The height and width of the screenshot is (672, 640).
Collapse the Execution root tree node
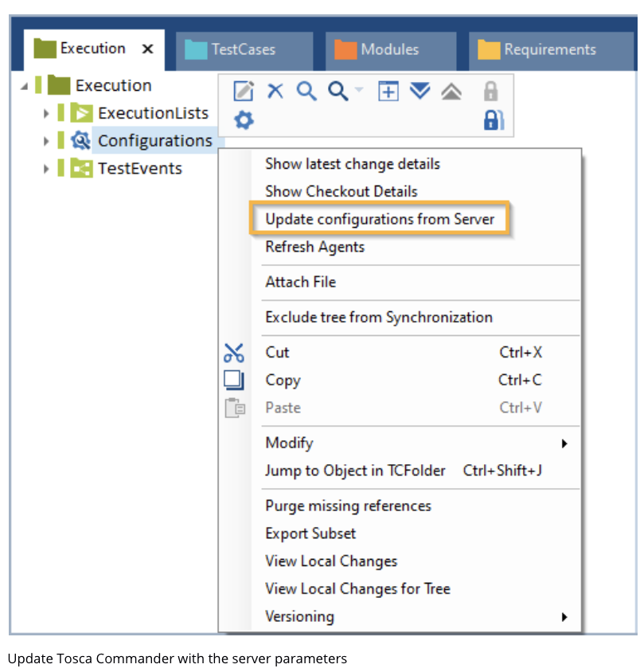click(x=25, y=86)
